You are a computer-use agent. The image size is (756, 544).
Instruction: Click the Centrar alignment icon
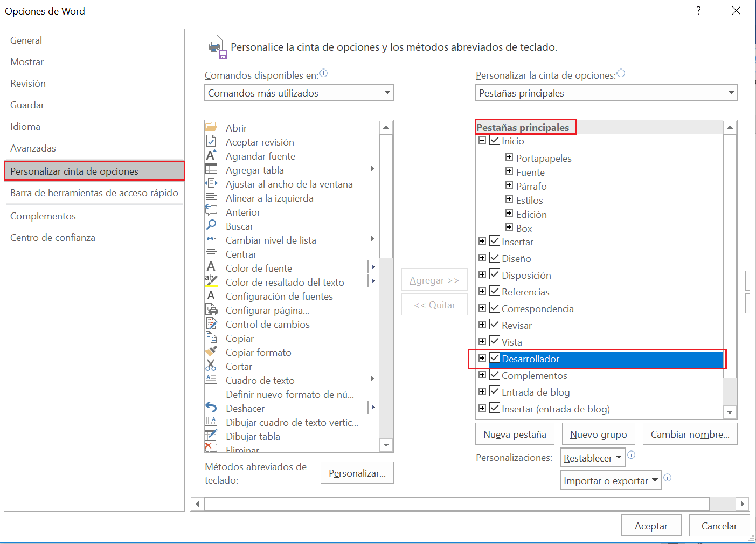pos(212,253)
